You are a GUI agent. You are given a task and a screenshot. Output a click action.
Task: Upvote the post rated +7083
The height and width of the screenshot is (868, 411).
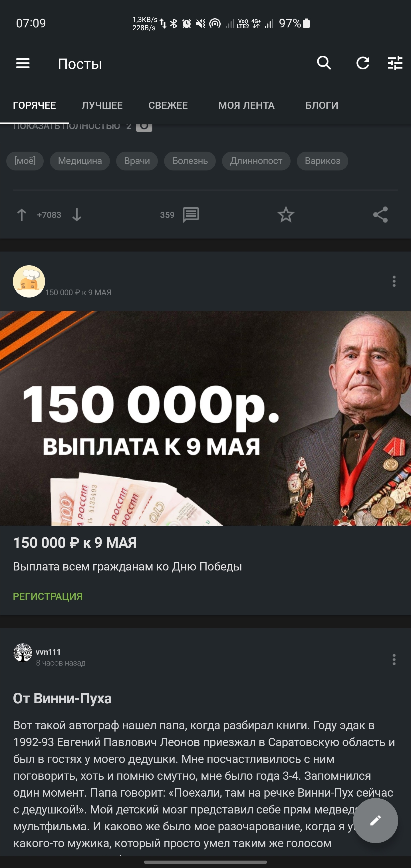pos(22,215)
